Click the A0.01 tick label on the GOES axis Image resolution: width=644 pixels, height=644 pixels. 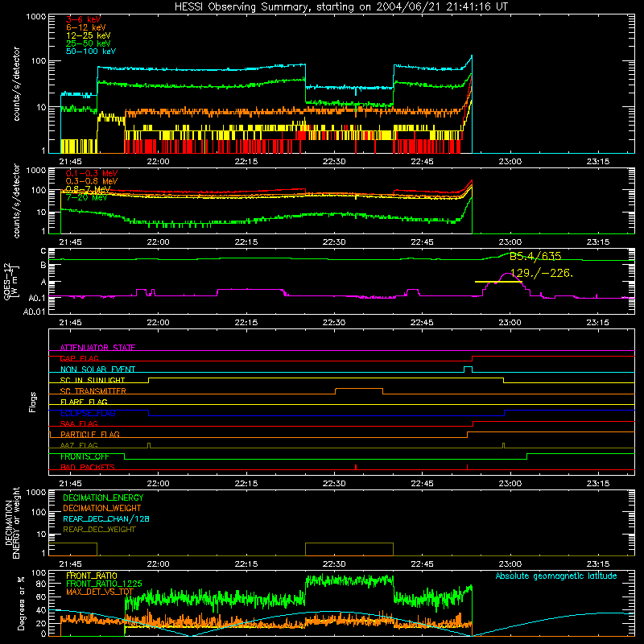(x=34, y=312)
